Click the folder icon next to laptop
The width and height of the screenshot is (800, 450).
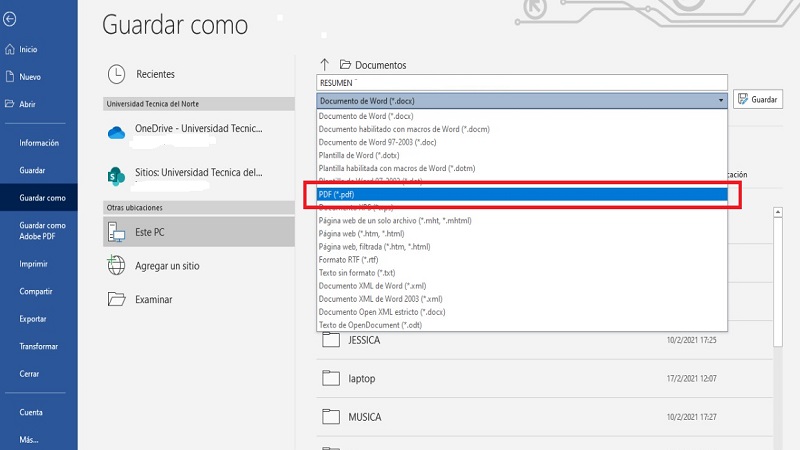(x=331, y=378)
